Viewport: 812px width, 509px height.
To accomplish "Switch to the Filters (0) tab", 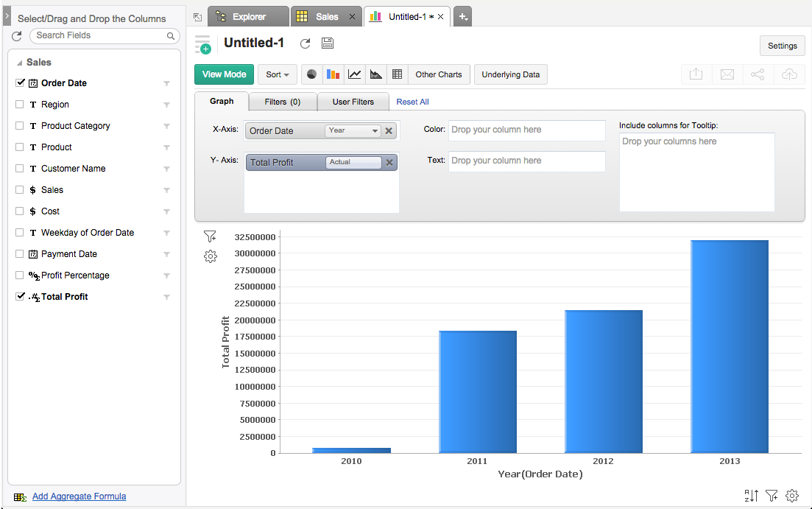I will (282, 102).
